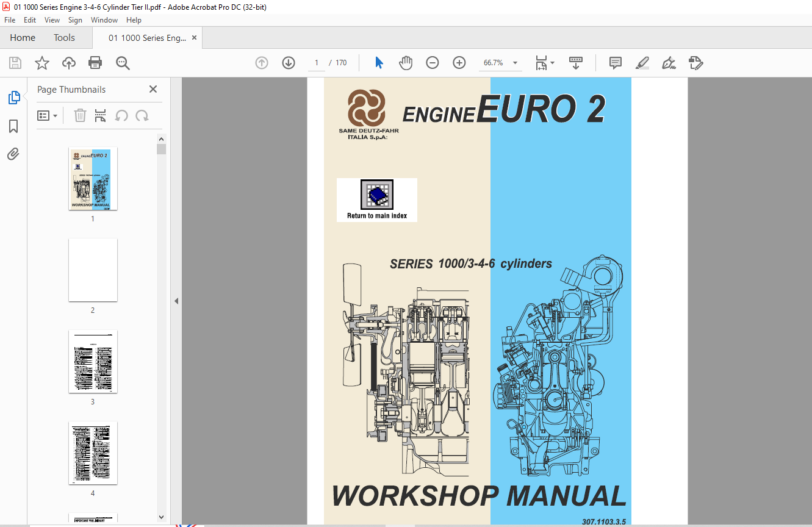Activate the selection arrow tool
The image size is (812, 527).
coord(379,63)
